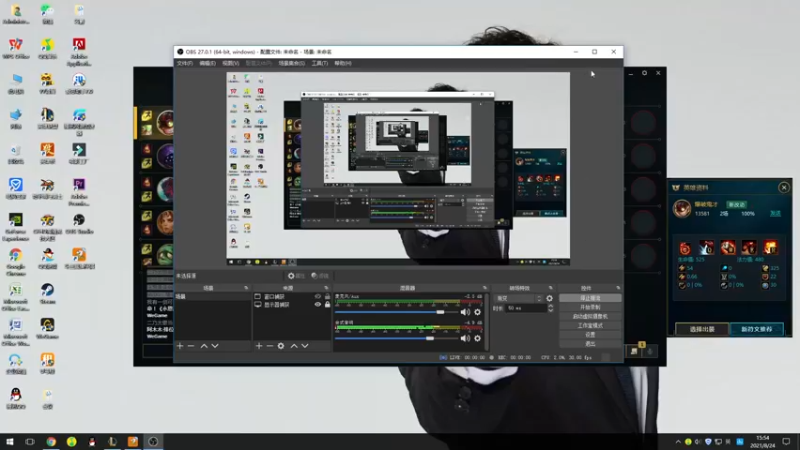Screen dimensions: 800x450
Task: Pop out the Controls dock icon
Action: [x=618, y=288]
